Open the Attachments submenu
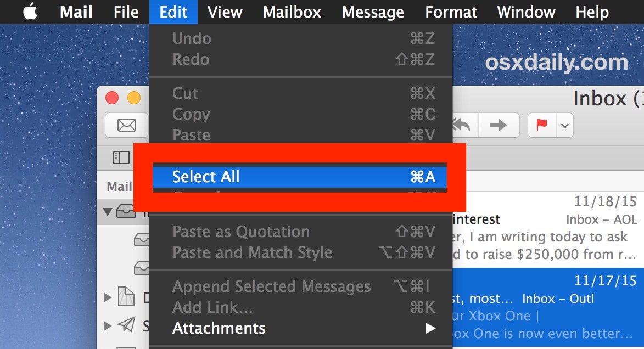The image size is (644, 349). tap(300, 328)
